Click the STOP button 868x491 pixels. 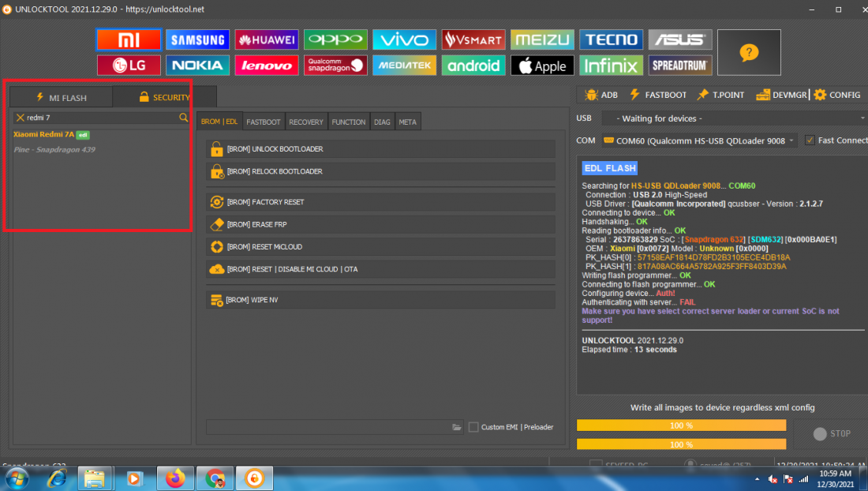pyautogui.click(x=832, y=434)
